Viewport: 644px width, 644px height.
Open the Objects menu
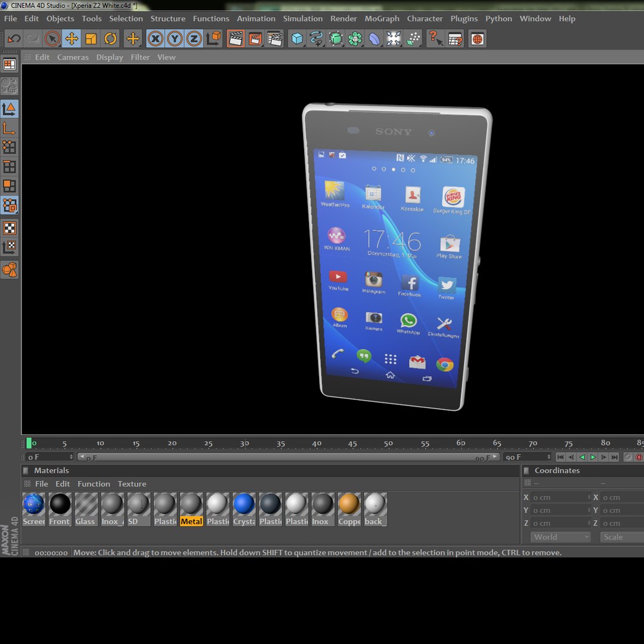[60, 18]
